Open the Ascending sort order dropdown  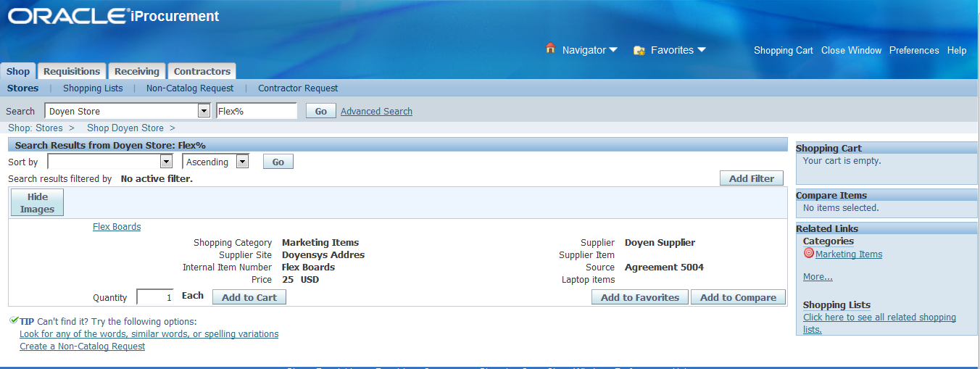pos(242,162)
